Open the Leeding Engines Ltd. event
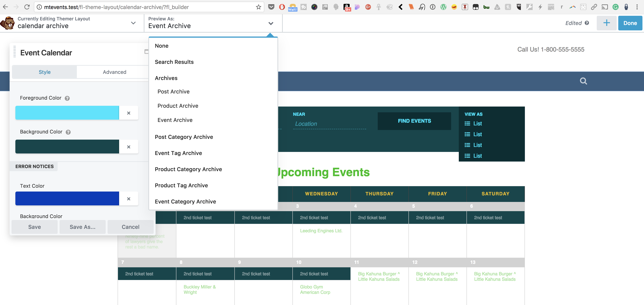The image size is (644, 305). click(321, 231)
